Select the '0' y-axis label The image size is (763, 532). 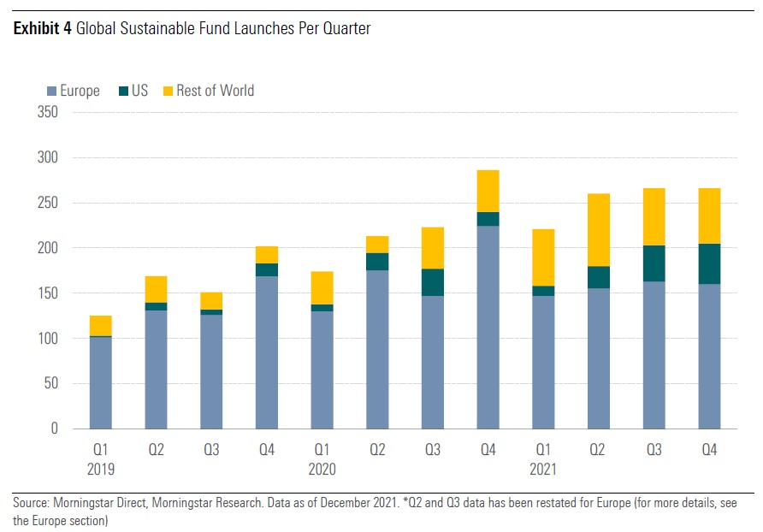[x=52, y=429]
